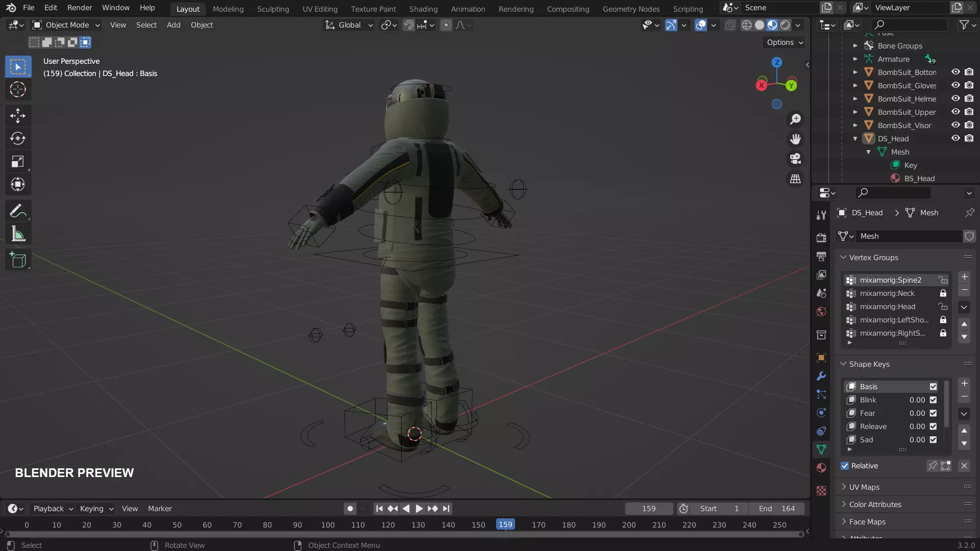Switch perspective/orthographic grid icon
980x551 pixels.
coord(795,179)
